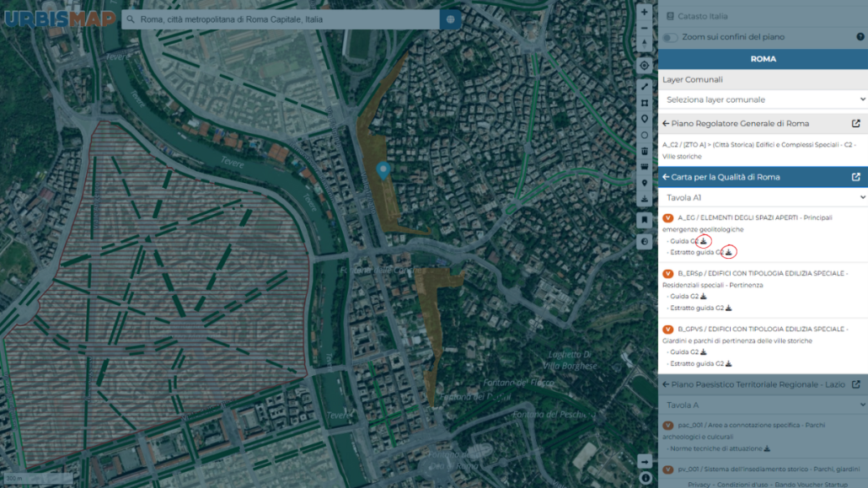Viewport: 868px width, 488px height.
Task: Click the solid location pin tool
Action: (x=645, y=183)
